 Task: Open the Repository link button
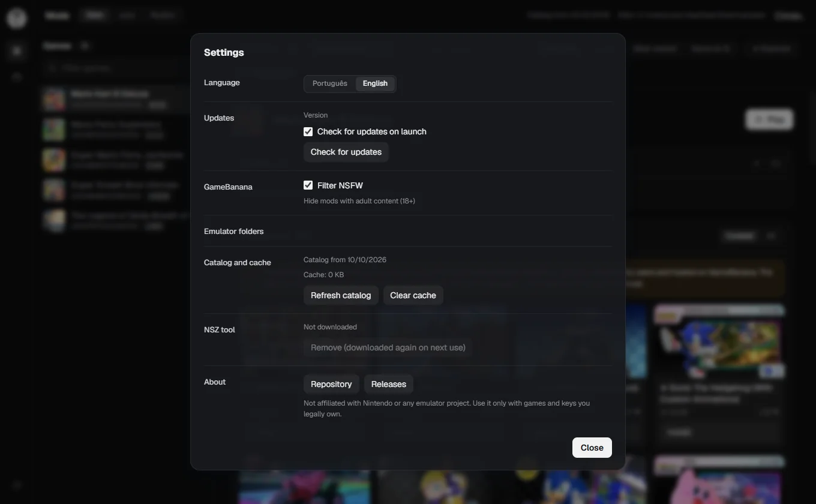pos(331,384)
